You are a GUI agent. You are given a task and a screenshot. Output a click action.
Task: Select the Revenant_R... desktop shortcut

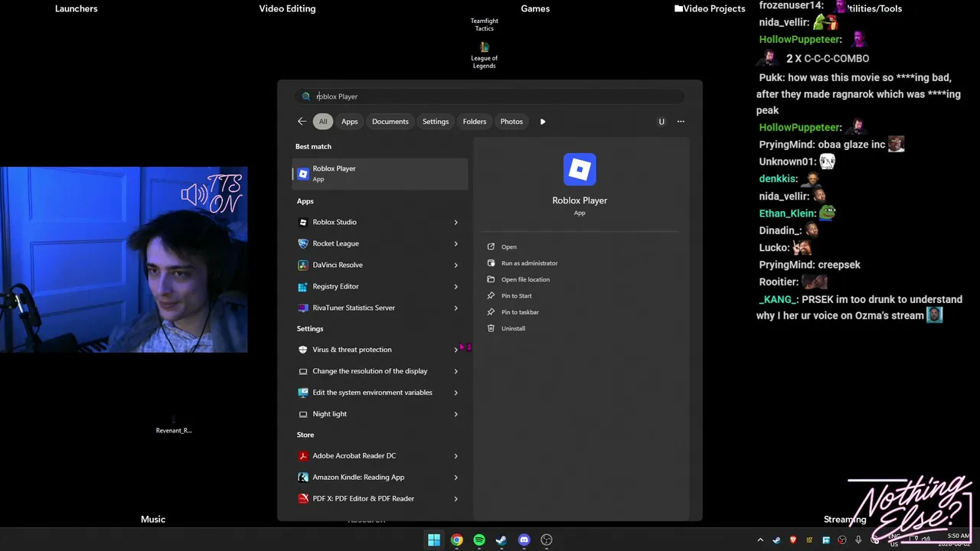[x=174, y=425]
